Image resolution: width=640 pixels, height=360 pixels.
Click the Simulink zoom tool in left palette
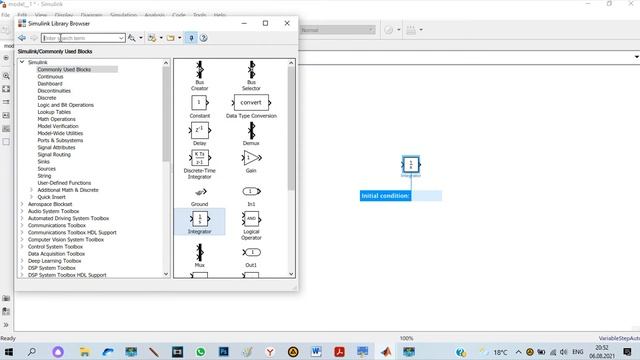6,76
